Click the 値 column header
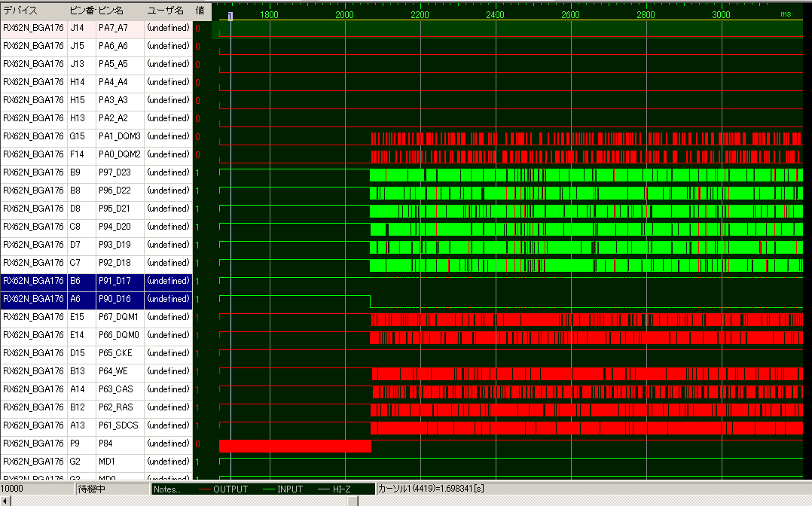The width and height of the screenshot is (812, 506). [200, 11]
